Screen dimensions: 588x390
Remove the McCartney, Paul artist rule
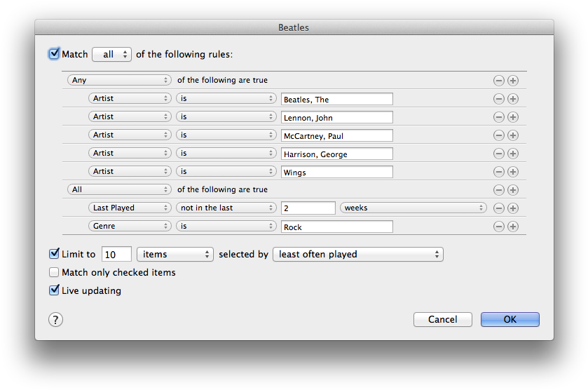498,135
